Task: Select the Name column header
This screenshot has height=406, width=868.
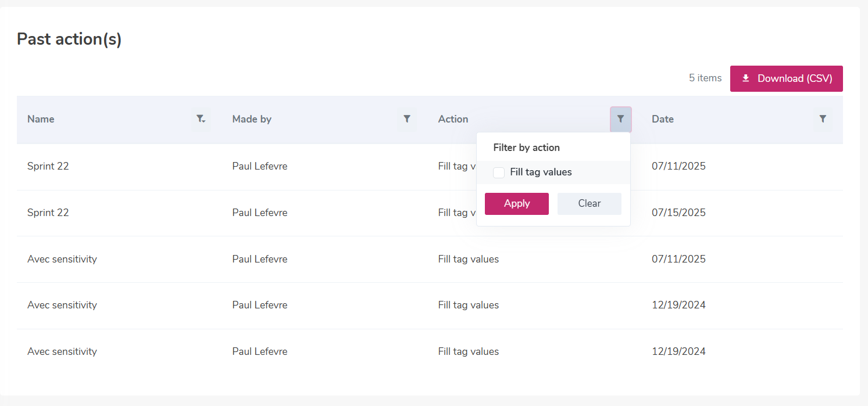Action: [41, 119]
